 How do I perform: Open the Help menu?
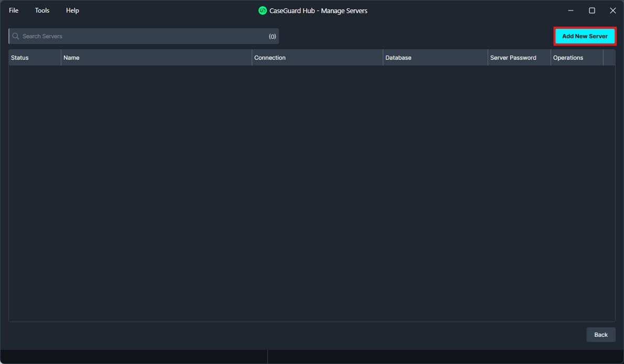coord(72,10)
